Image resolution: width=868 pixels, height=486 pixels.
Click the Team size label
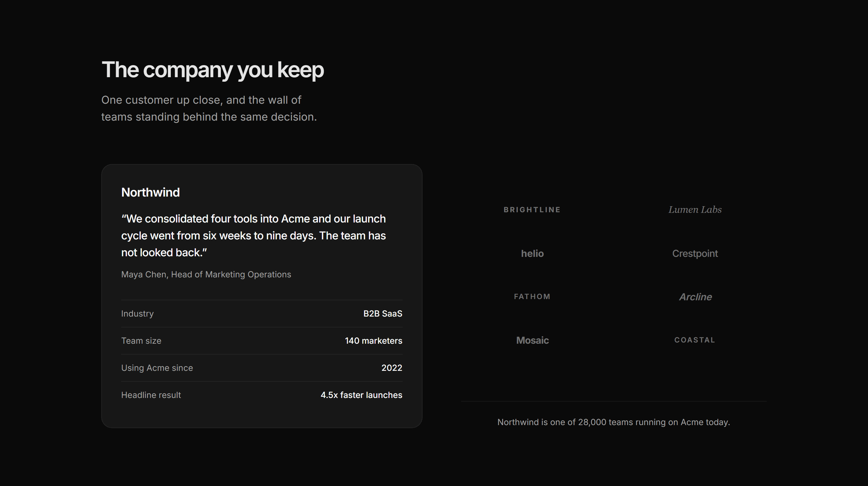coord(141,341)
